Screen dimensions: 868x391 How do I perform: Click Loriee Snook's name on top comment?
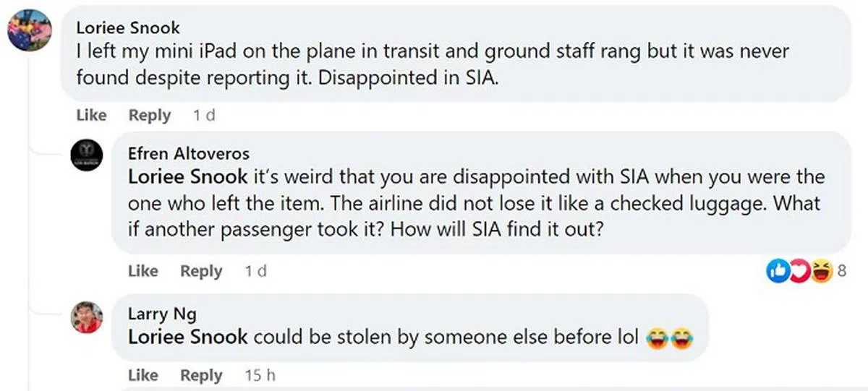tap(127, 28)
